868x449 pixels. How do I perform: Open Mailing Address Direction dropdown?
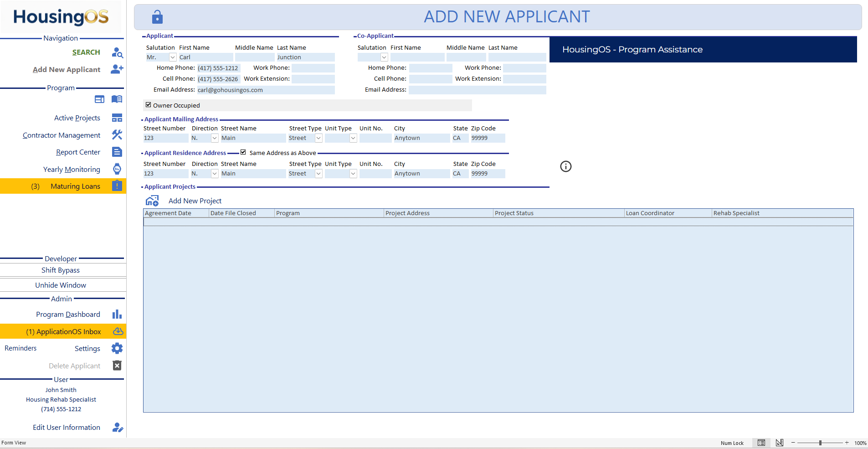[x=215, y=138]
